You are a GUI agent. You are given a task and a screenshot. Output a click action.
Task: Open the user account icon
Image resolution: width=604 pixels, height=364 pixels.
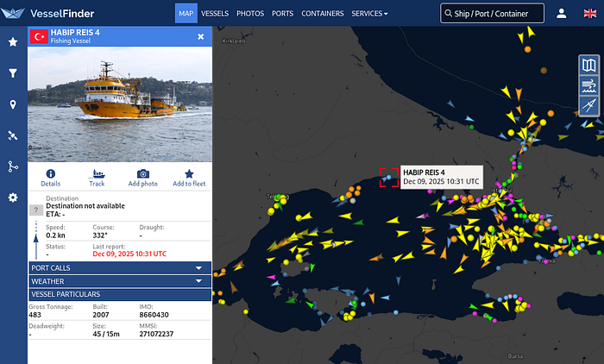(x=561, y=14)
